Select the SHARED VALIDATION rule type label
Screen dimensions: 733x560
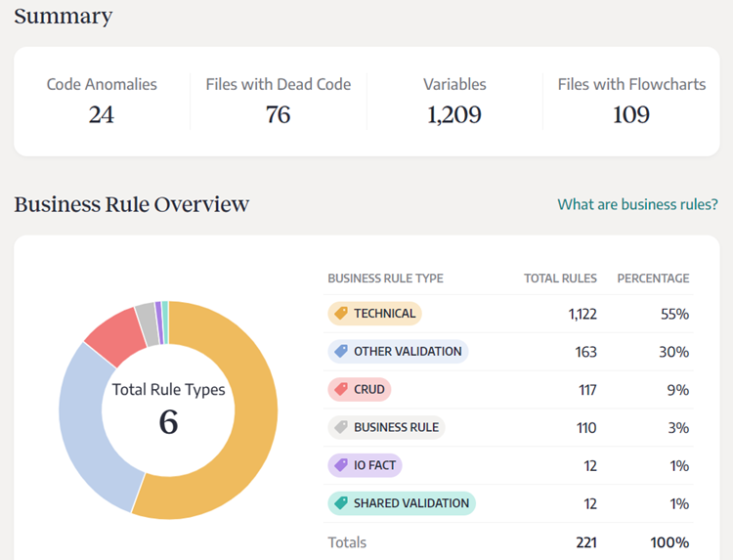[x=402, y=503]
